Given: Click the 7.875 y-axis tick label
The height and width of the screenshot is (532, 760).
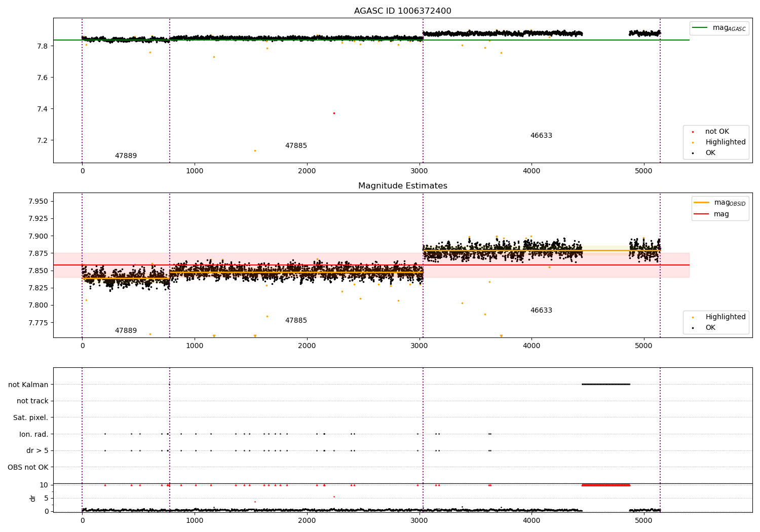Looking at the screenshot, I should coord(37,253).
